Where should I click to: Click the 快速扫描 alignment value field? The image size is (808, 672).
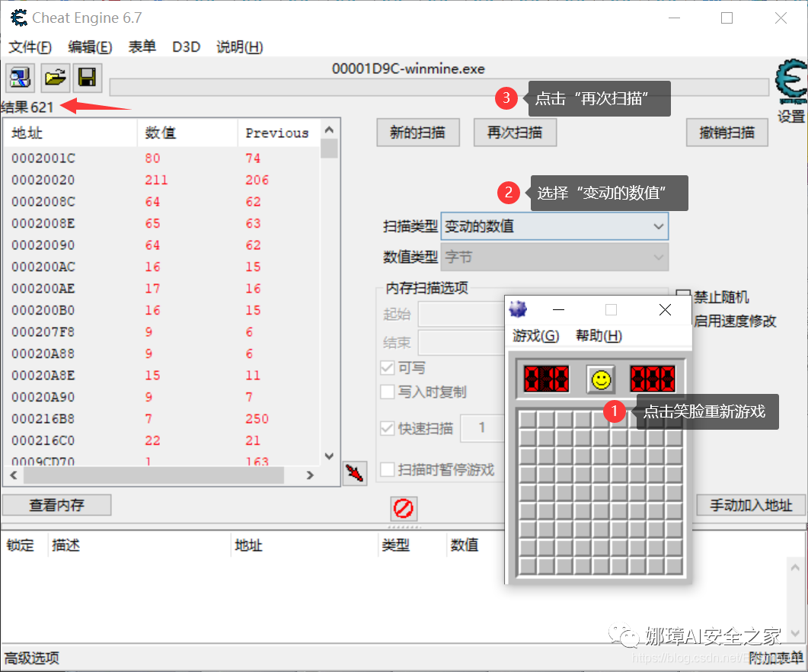482,427
